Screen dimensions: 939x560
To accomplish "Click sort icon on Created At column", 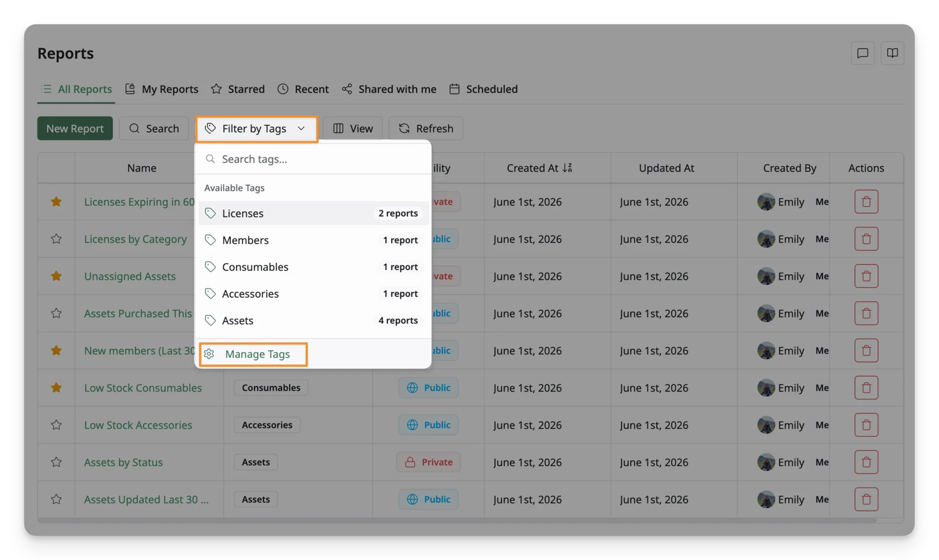I will (567, 168).
